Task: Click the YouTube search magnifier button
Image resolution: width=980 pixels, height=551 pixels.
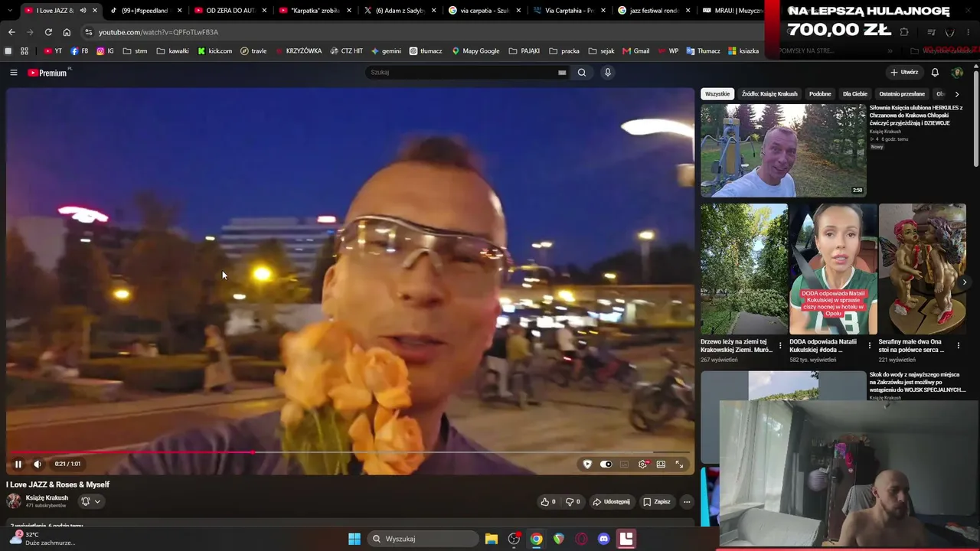Action: 582,73
